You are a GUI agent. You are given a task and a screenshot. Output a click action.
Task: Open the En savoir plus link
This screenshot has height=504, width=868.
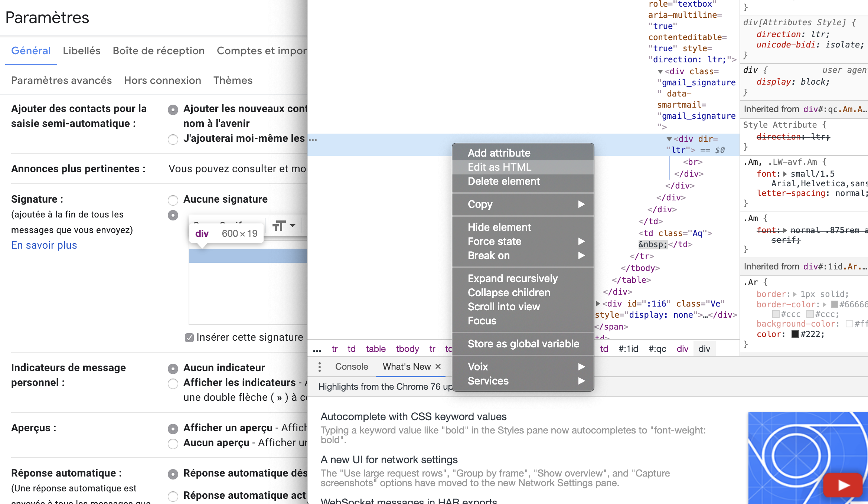click(x=44, y=245)
